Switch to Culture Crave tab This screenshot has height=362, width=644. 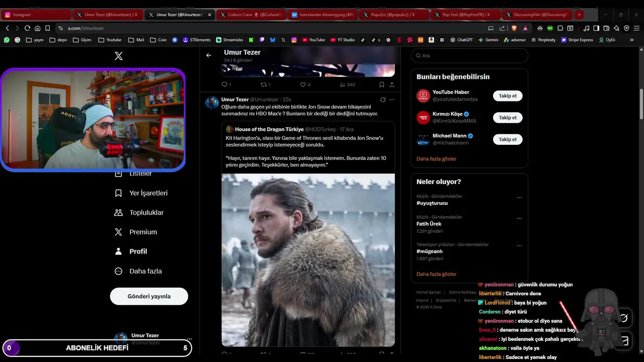click(x=252, y=15)
